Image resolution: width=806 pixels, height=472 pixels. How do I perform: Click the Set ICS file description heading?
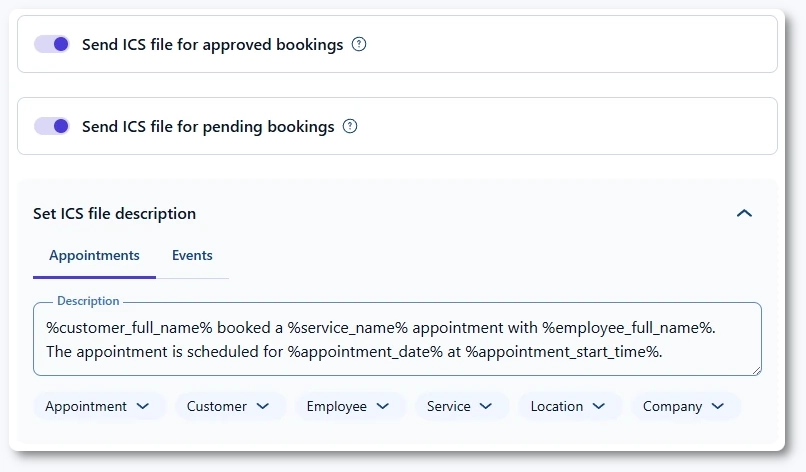click(x=114, y=214)
